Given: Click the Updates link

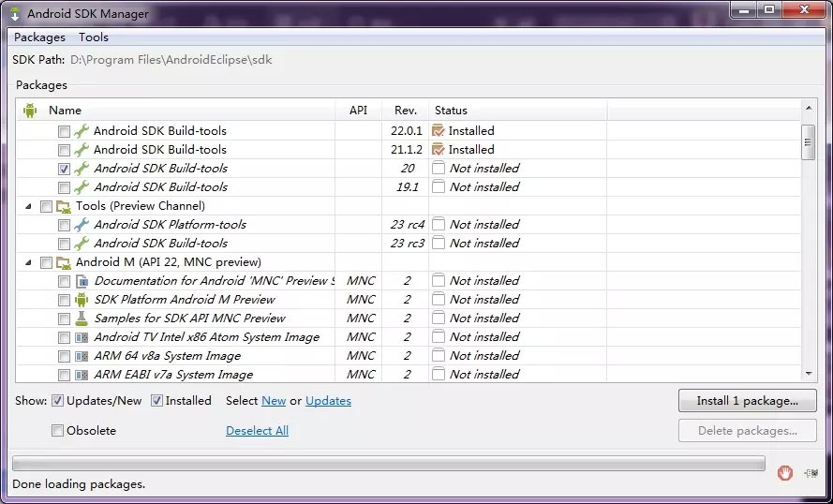Looking at the screenshot, I should coord(328,401).
